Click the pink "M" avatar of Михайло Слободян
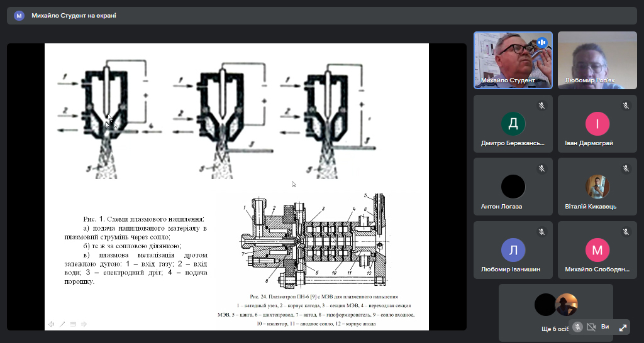 pyautogui.click(x=597, y=249)
